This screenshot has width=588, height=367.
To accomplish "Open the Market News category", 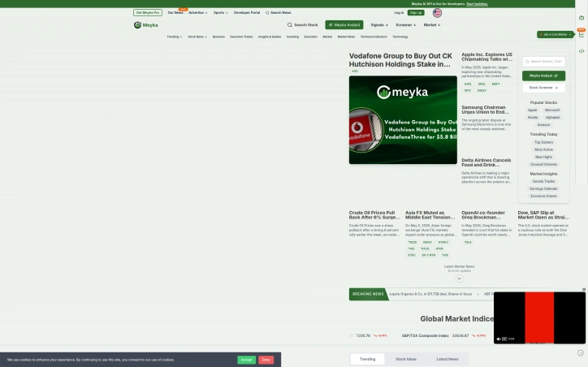I will tap(346, 37).
